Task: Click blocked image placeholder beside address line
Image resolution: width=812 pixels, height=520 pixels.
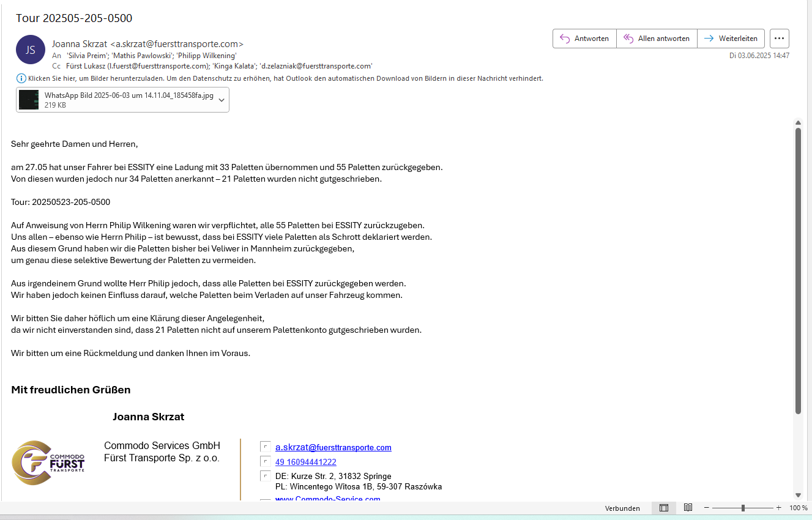Action: (x=265, y=476)
